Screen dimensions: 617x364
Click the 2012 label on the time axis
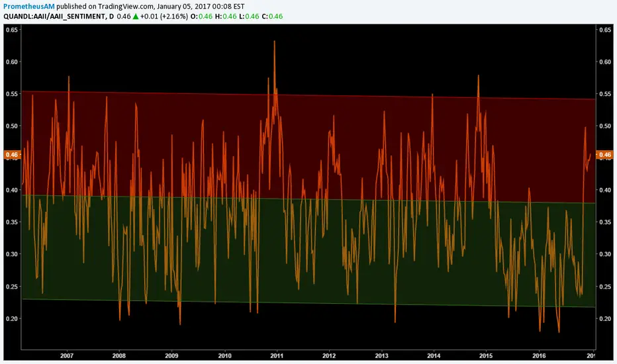coord(329,356)
